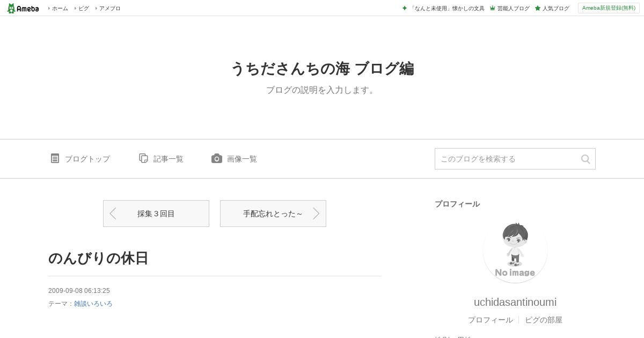Open プロフィール link under username
The height and width of the screenshot is (338, 644).
[491, 320]
